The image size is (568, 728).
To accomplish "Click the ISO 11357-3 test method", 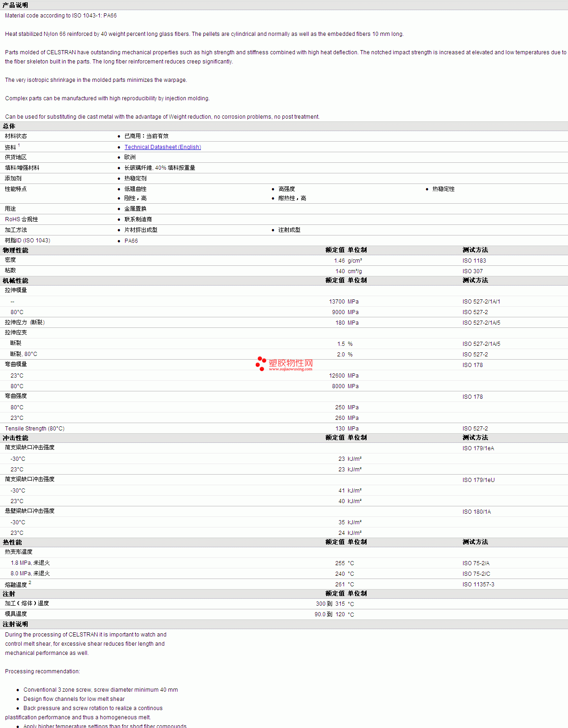I will (479, 585).
